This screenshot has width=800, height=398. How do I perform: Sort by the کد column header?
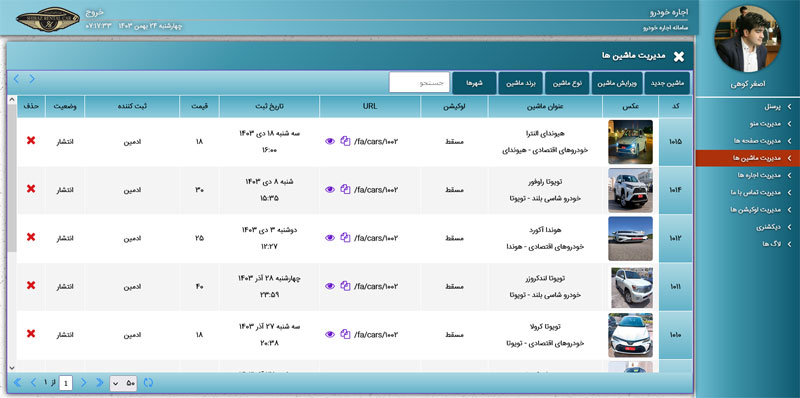[x=676, y=106]
